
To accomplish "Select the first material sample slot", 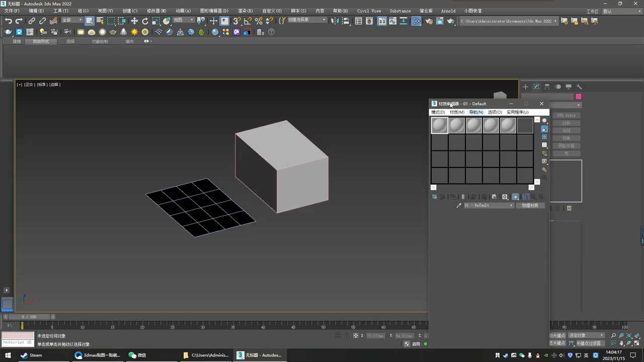I will (440, 125).
